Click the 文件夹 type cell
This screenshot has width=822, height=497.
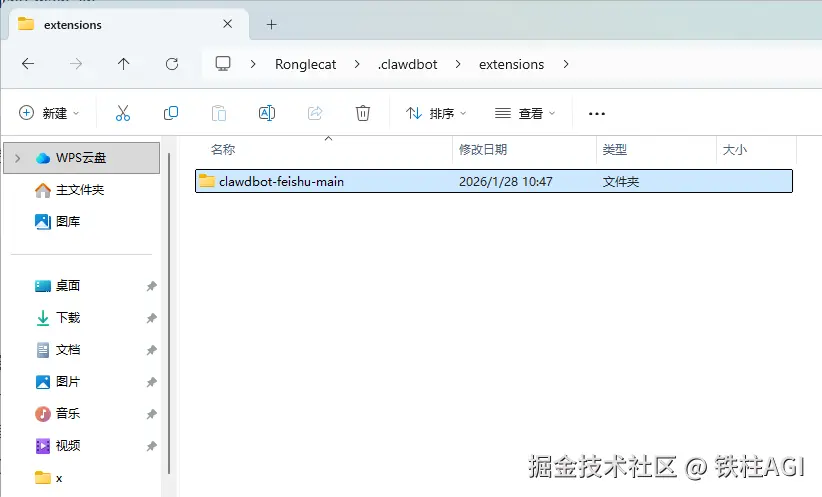tap(621, 182)
